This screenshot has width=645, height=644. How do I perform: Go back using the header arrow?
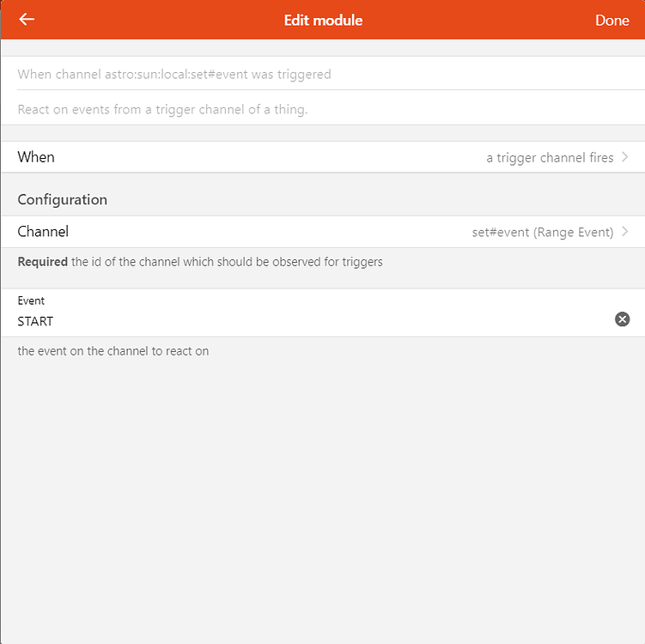(x=27, y=19)
